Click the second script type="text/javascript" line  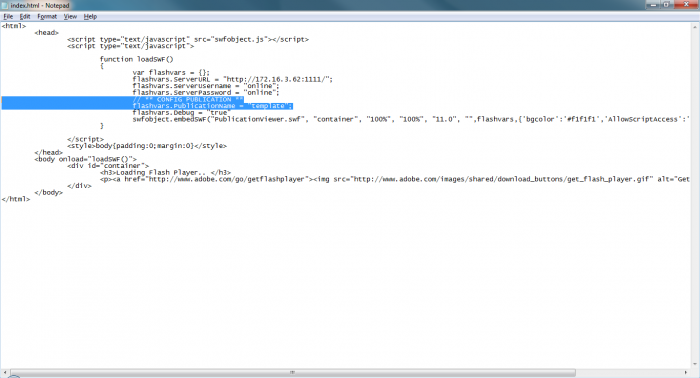coord(130,46)
